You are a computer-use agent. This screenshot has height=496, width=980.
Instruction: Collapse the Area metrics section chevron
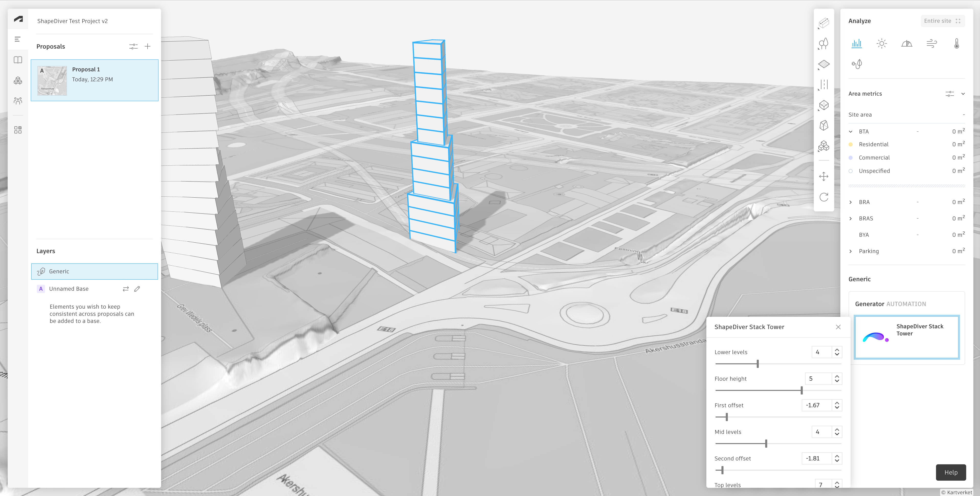963,94
